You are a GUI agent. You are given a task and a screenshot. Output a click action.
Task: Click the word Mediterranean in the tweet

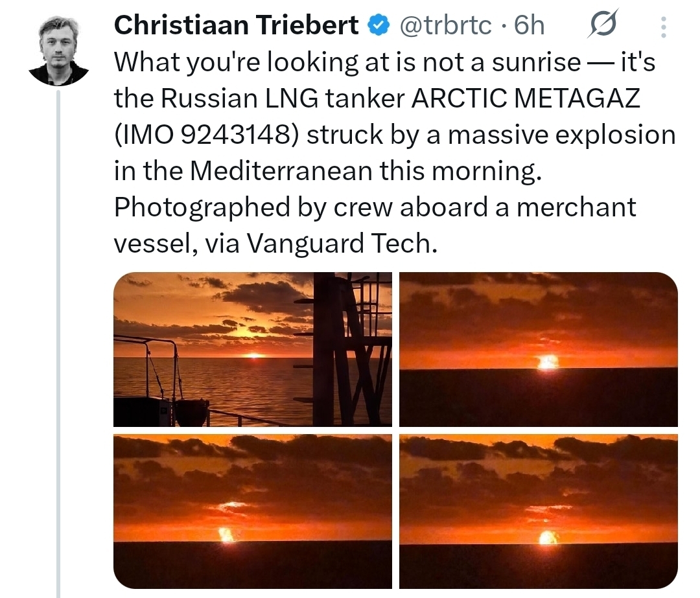pos(281,171)
